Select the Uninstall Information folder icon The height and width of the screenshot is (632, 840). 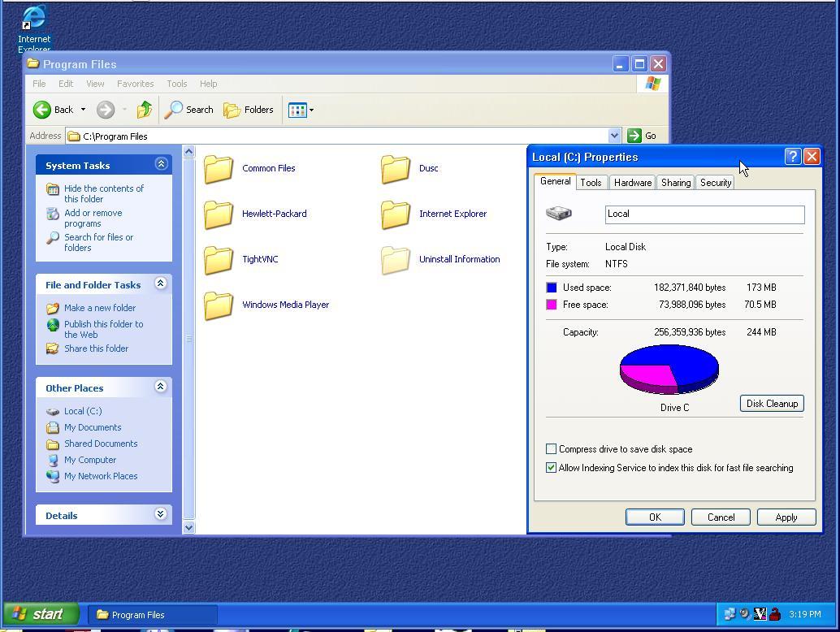(x=396, y=260)
